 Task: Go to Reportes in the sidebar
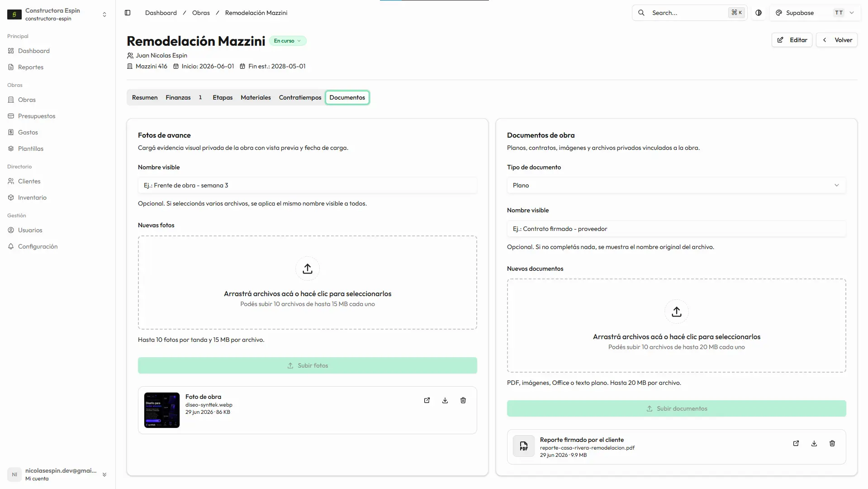point(31,67)
